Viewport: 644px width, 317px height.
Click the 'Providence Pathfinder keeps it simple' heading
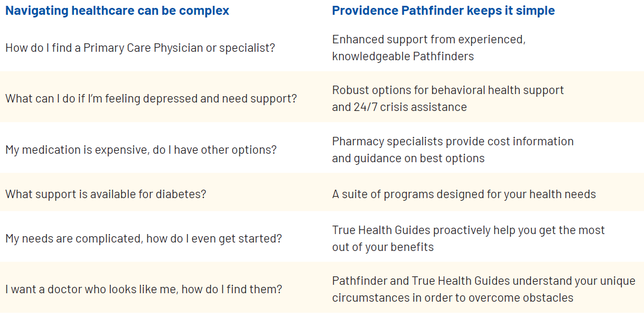coord(443,11)
